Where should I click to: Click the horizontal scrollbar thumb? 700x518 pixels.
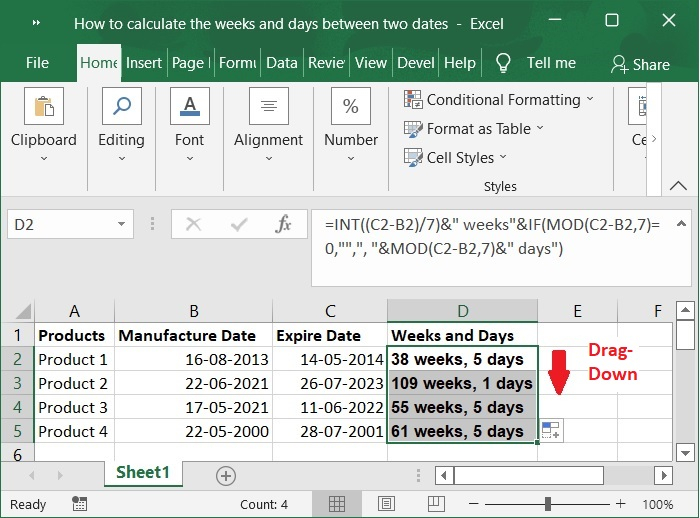coord(529,476)
